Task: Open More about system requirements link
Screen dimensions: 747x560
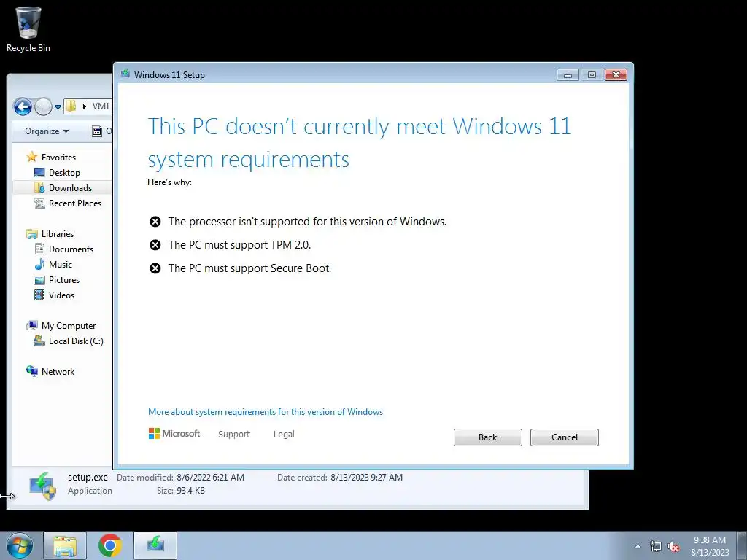Action: pyautogui.click(x=266, y=412)
